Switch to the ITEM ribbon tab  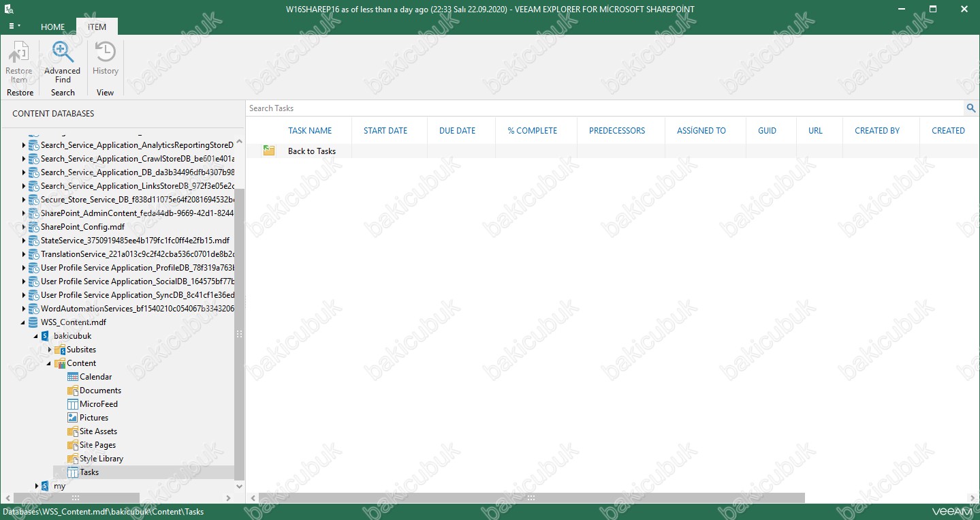pos(97,27)
